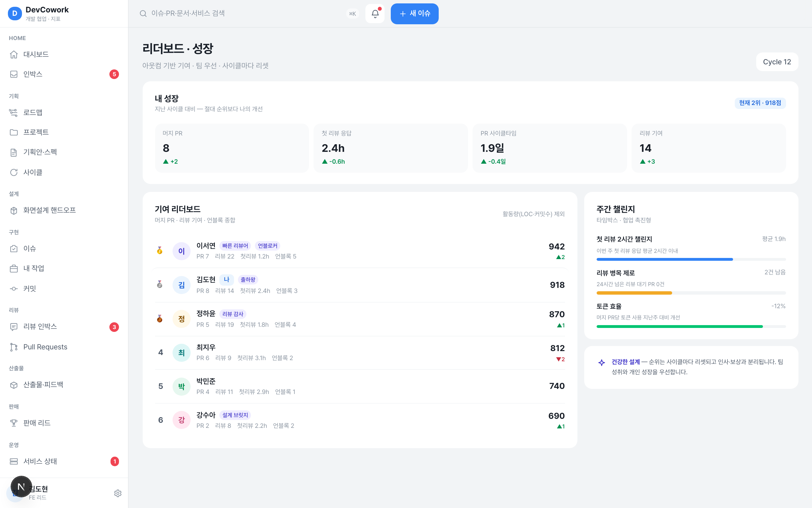Open settings gear next to 김도현 profile
Viewport: 812px width, 508px height.
[x=118, y=493]
